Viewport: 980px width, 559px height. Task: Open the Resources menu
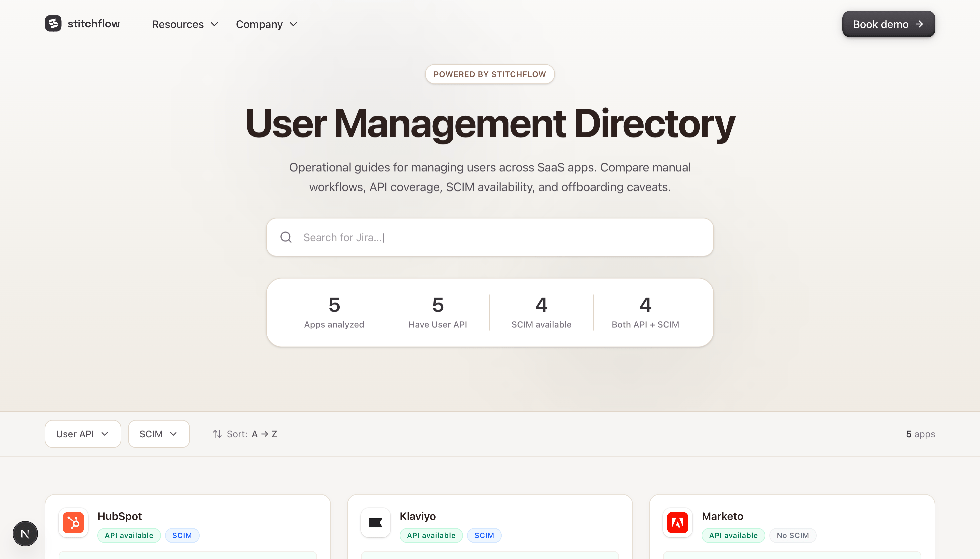click(x=185, y=24)
